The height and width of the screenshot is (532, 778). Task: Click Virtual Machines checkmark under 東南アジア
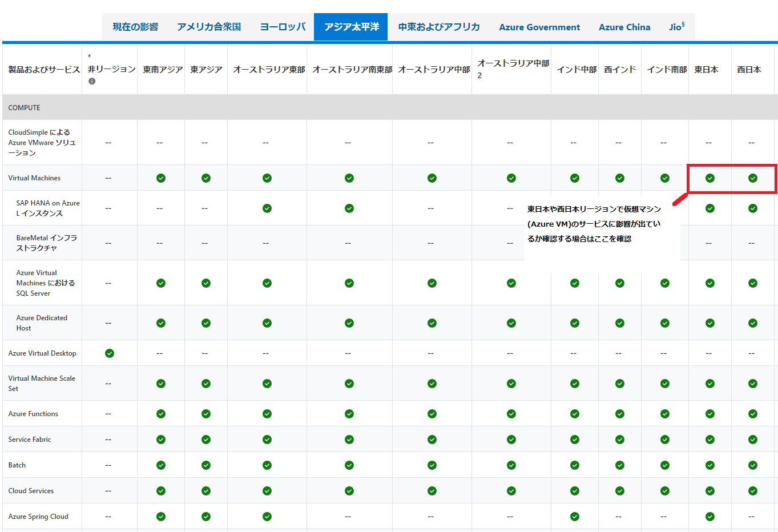pyautogui.click(x=161, y=178)
